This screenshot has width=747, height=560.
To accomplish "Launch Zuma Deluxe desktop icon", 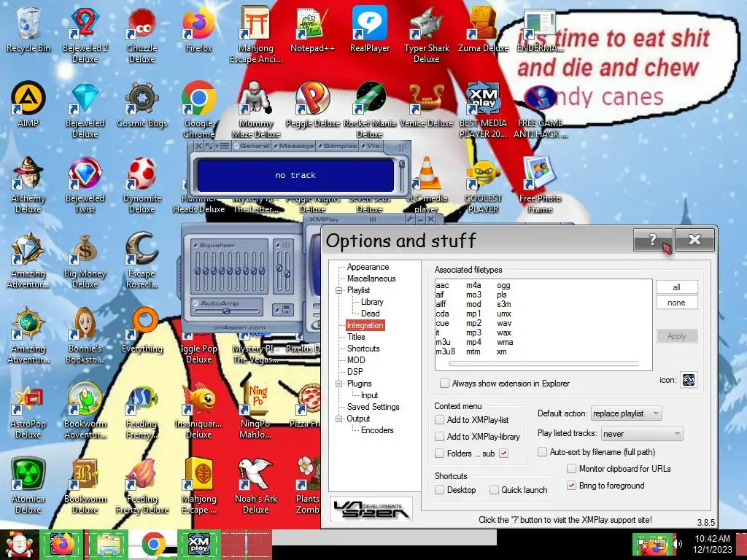I will point(483,29).
